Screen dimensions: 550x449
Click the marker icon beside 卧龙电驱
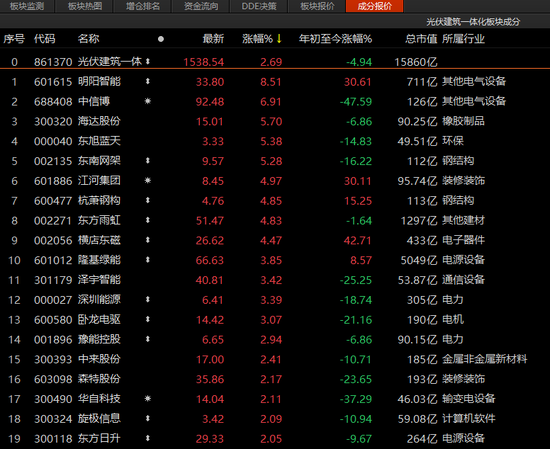pyautogui.click(x=148, y=319)
